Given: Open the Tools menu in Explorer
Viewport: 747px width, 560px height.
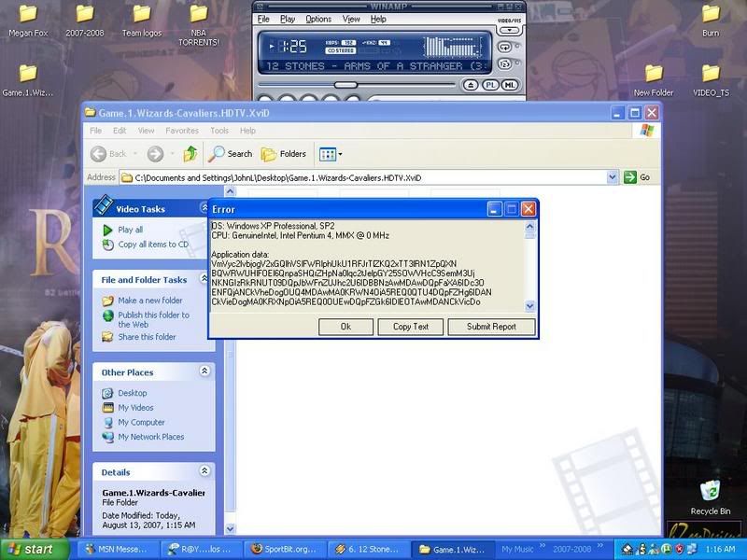Looking at the screenshot, I should 219,131.
